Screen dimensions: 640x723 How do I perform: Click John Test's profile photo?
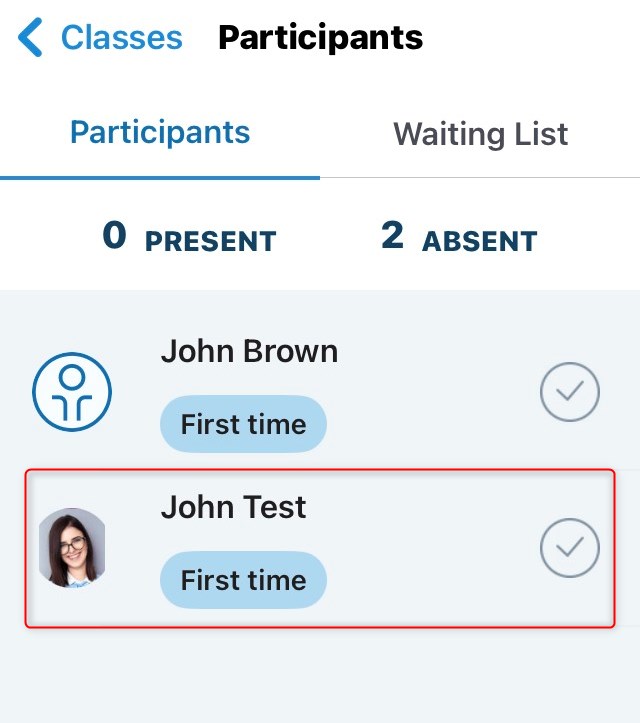(72, 547)
